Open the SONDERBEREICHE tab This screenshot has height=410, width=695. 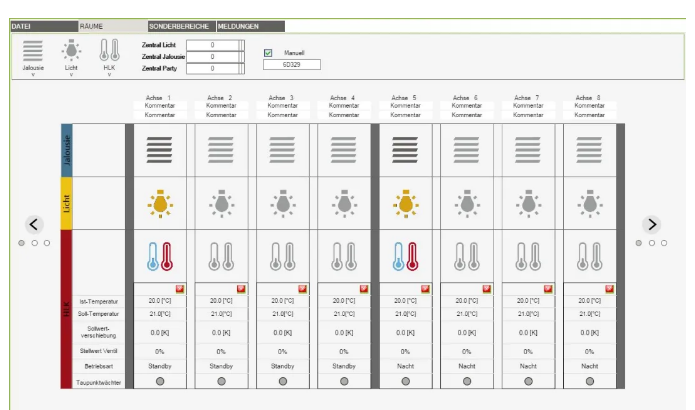tap(178, 25)
